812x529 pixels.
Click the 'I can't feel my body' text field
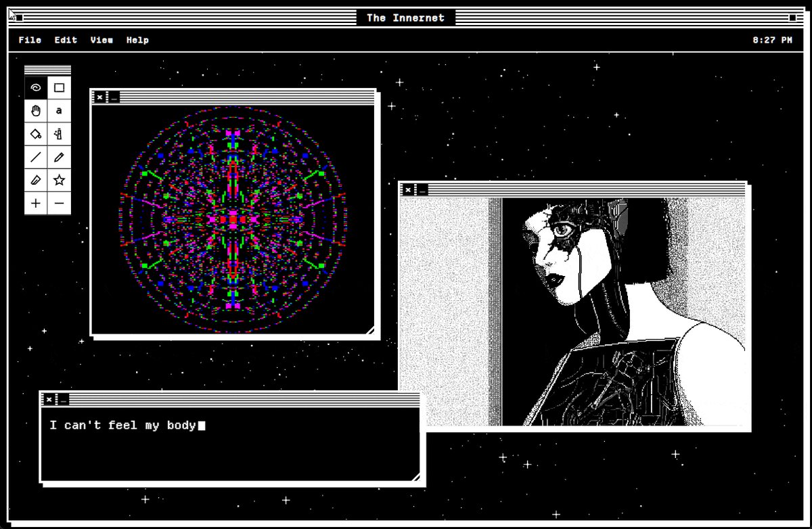230,443
